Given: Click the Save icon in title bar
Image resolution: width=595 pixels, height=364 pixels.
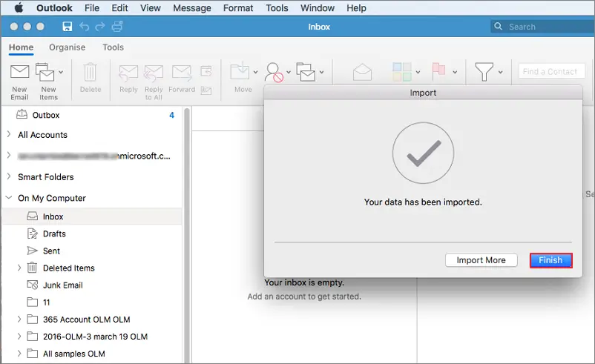Looking at the screenshot, I should click(68, 27).
